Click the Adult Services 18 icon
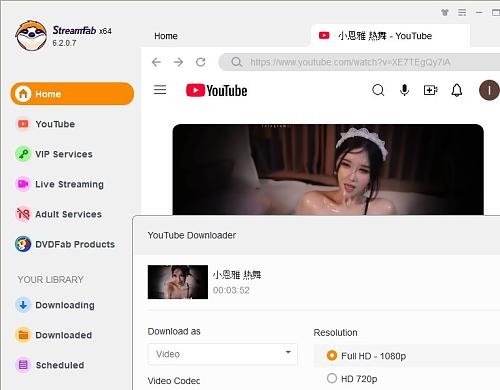The height and width of the screenshot is (390, 500). tap(23, 214)
